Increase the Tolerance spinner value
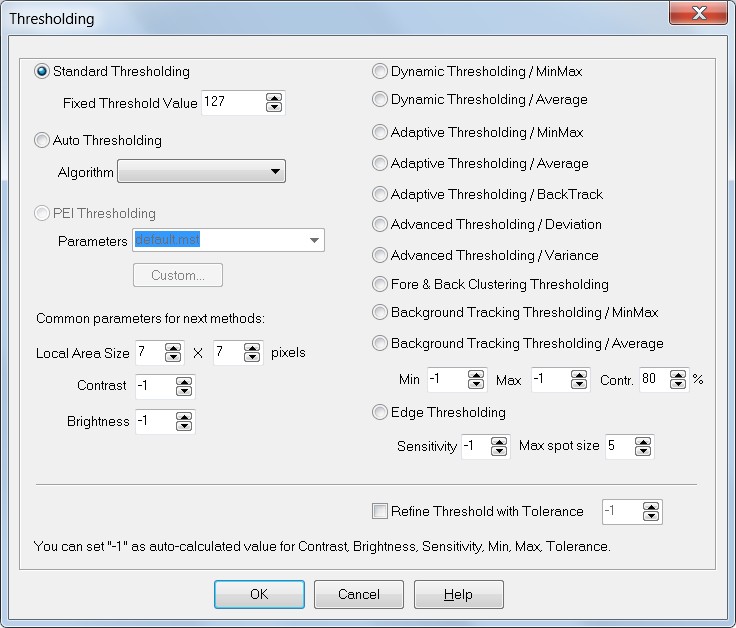 (651, 507)
